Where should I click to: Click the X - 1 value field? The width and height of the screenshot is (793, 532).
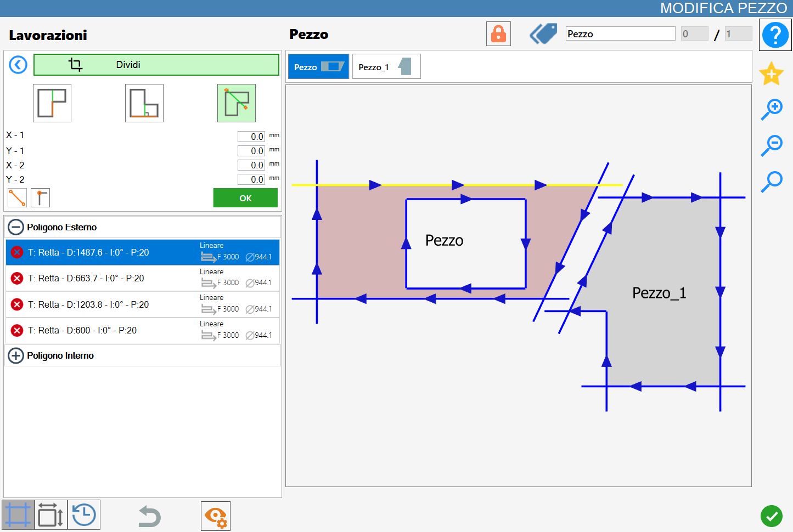tap(251, 137)
